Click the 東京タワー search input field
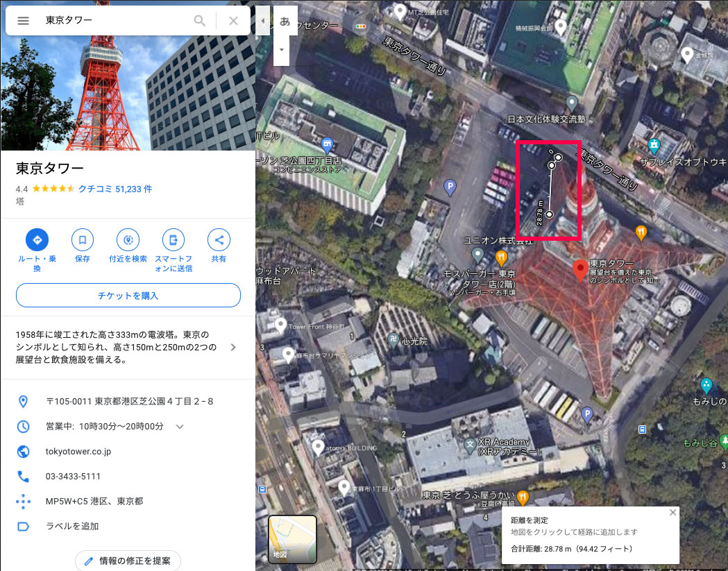Image resolution: width=728 pixels, height=571 pixels. pos(116,20)
